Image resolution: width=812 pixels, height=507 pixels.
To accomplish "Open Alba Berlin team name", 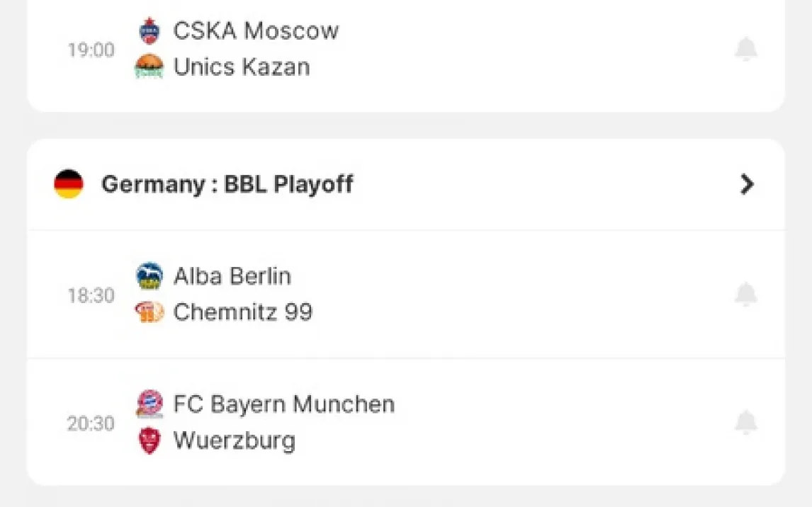I will tap(232, 276).
